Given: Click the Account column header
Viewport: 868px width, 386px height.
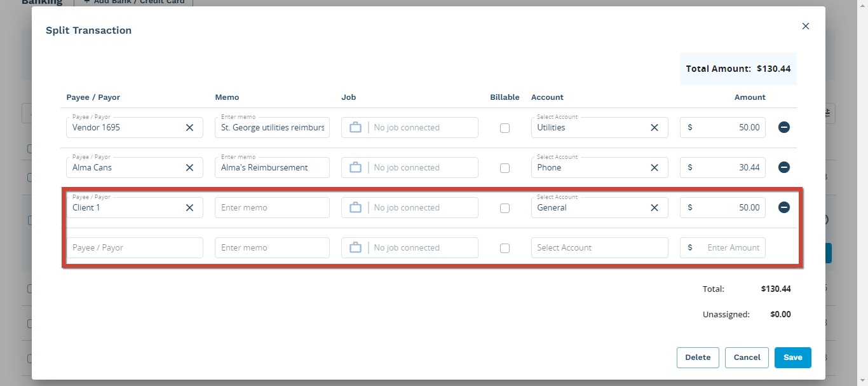Looking at the screenshot, I should point(547,97).
